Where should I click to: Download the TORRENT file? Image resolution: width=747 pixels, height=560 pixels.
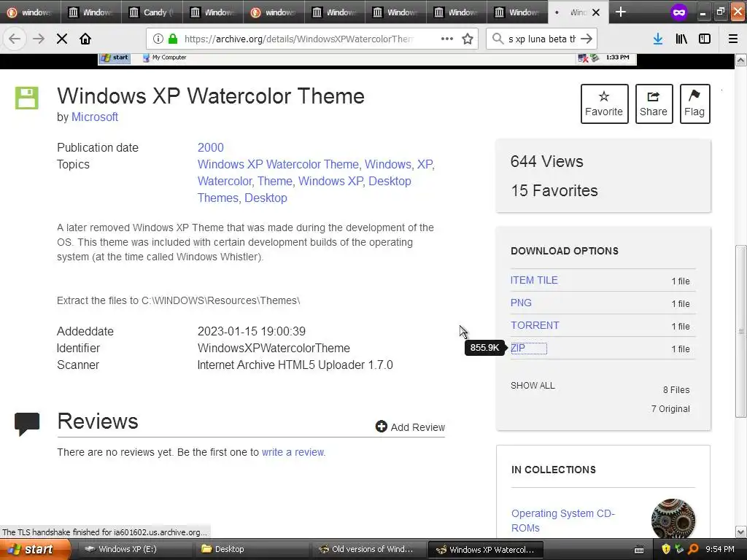[535, 325]
